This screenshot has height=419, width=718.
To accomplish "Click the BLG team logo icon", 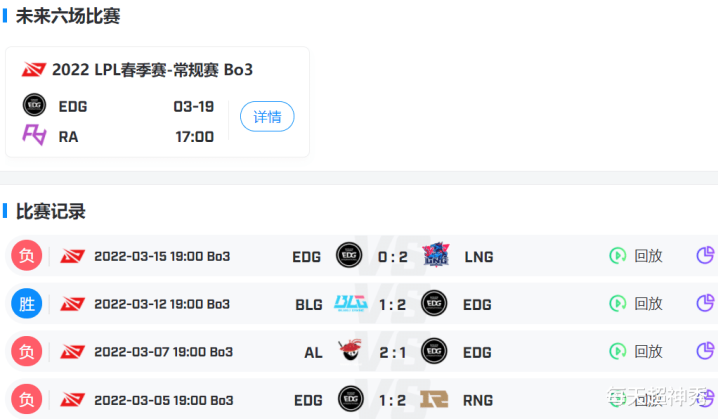I will pyautogui.click(x=351, y=303).
